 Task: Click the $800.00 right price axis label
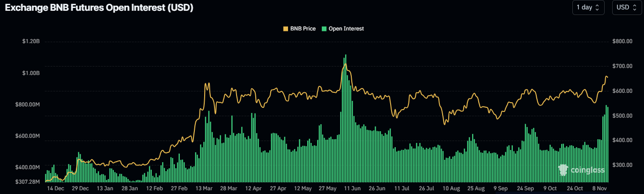[x=622, y=42]
